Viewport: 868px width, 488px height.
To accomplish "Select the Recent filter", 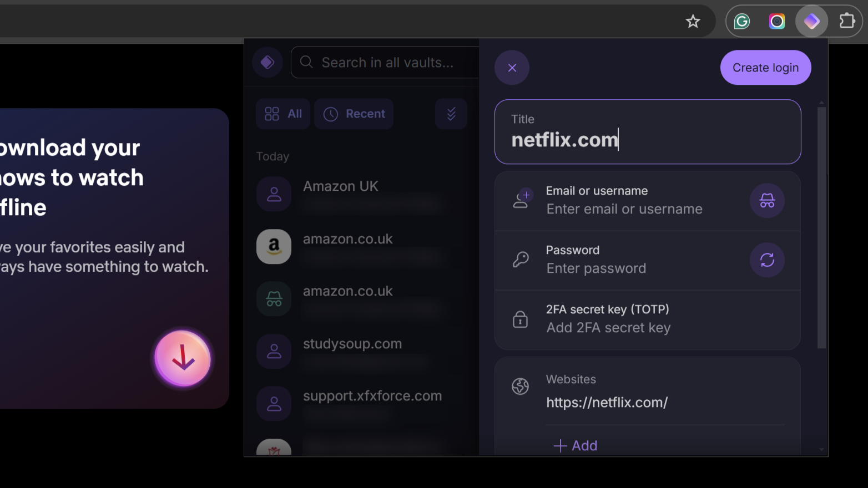I will (354, 114).
